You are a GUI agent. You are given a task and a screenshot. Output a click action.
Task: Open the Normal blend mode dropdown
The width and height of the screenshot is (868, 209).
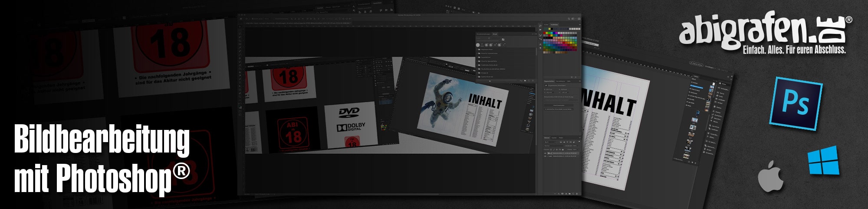(x=554, y=146)
